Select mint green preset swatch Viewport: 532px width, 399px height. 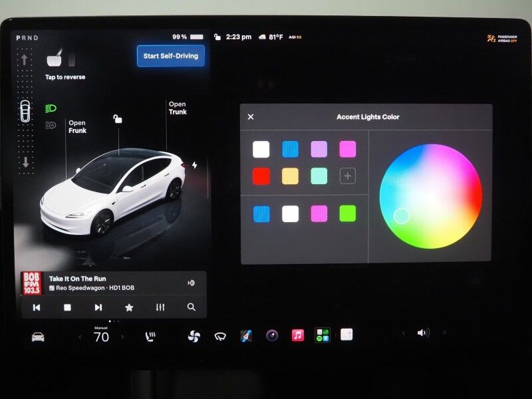tap(319, 176)
